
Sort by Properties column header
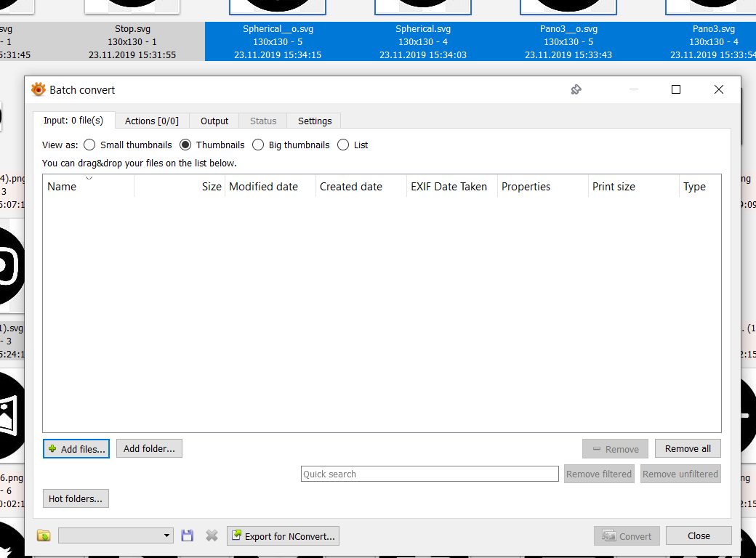coord(542,187)
